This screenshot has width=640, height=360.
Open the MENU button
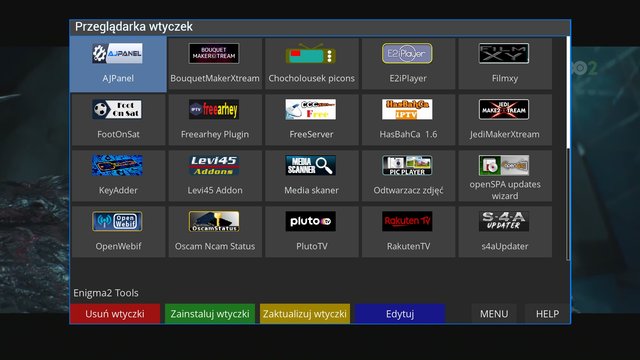494,313
